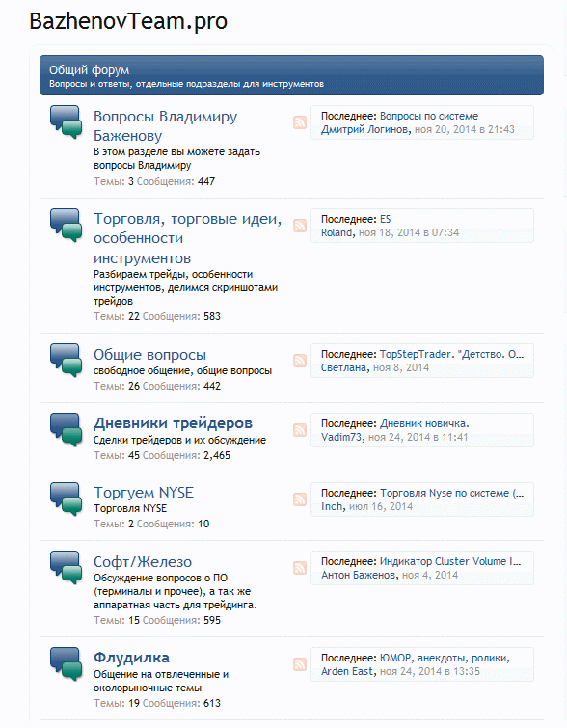This screenshot has width=567, height=728.
Task: Open RSS feed for Торгуем NYSE
Action: pyautogui.click(x=300, y=499)
